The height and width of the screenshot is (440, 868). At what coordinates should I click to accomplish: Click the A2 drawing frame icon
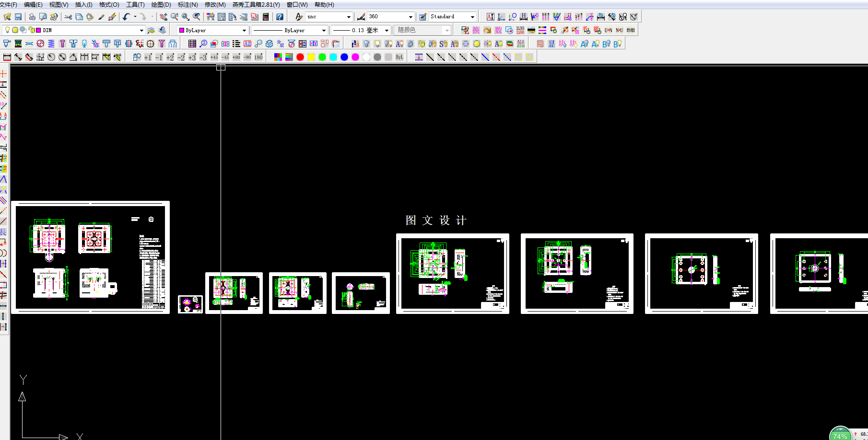click(x=247, y=44)
